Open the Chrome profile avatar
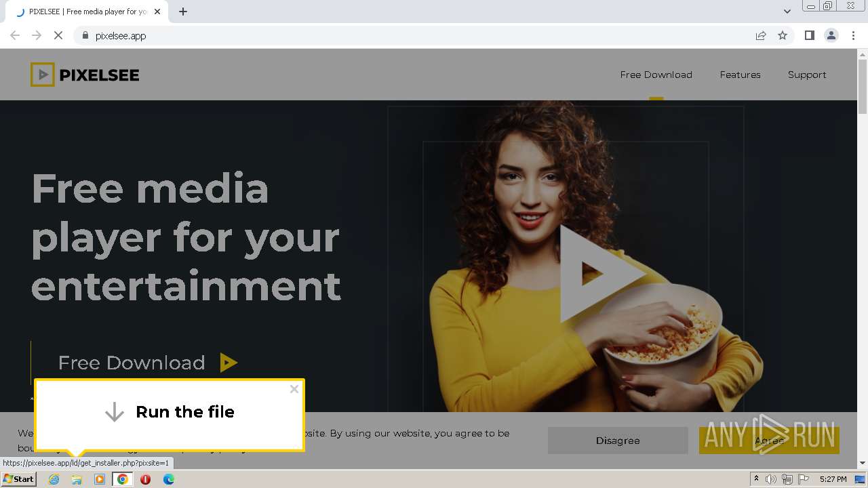The height and width of the screenshot is (488, 868). click(831, 36)
